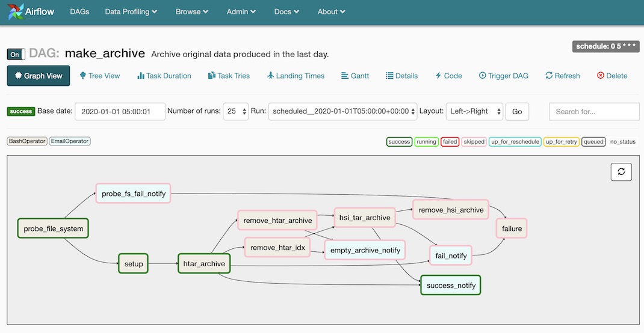This screenshot has height=333, width=644.
Task: Toggle the DAG On switch
Action: tap(16, 54)
